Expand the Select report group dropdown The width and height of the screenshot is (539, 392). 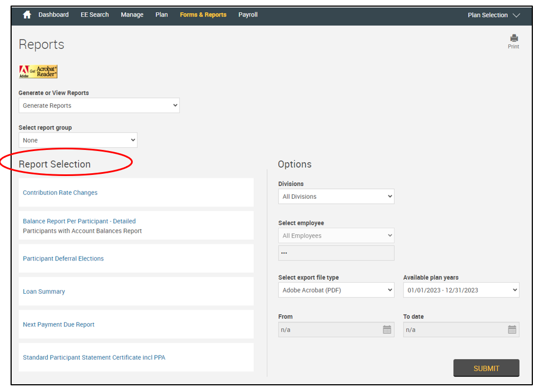[78, 140]
